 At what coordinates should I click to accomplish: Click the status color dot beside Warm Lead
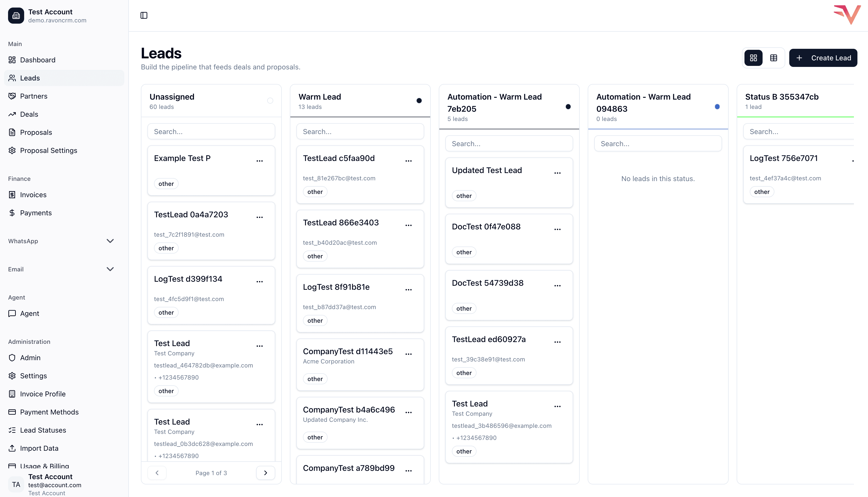pos(419,101)
